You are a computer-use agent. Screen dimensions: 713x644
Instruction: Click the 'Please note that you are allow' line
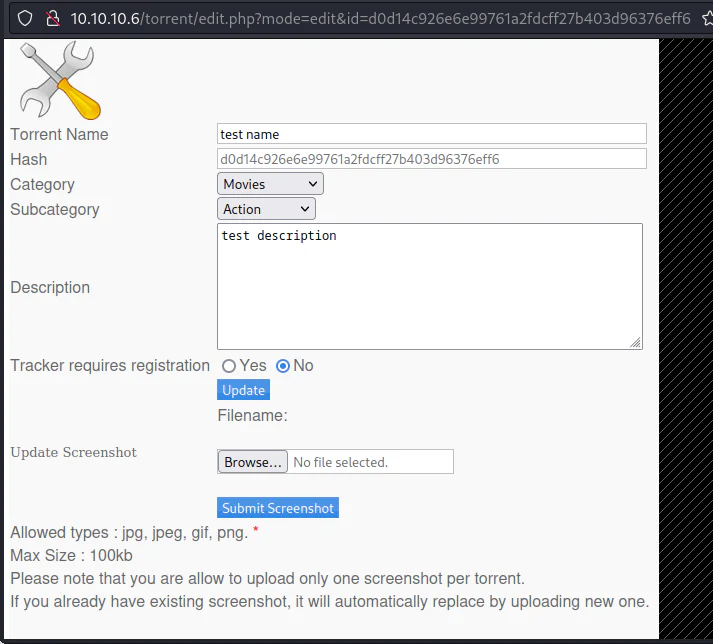(267, 579)
